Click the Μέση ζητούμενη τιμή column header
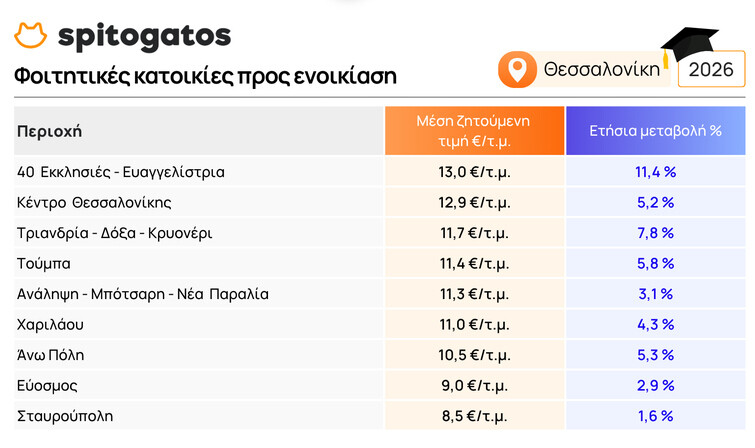The width and height of the screenshot is (755, 448). (x=474, y=131)
